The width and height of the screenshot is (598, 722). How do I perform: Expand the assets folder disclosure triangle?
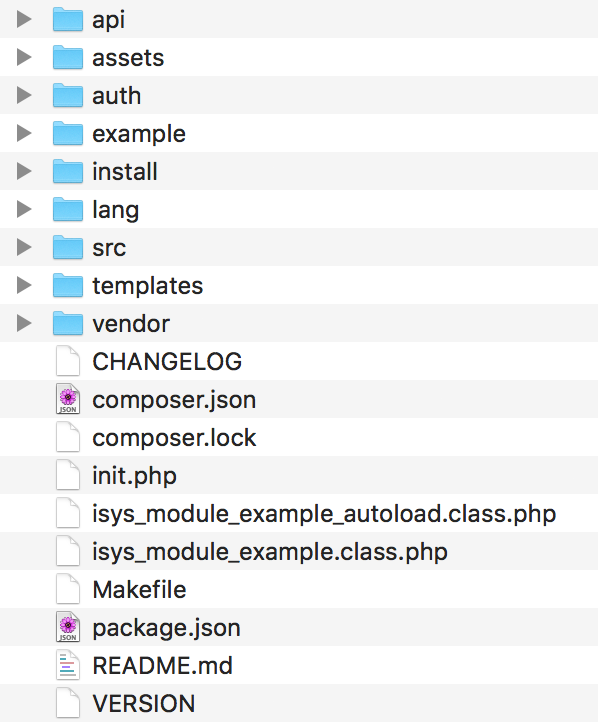(x=24, y=57)
